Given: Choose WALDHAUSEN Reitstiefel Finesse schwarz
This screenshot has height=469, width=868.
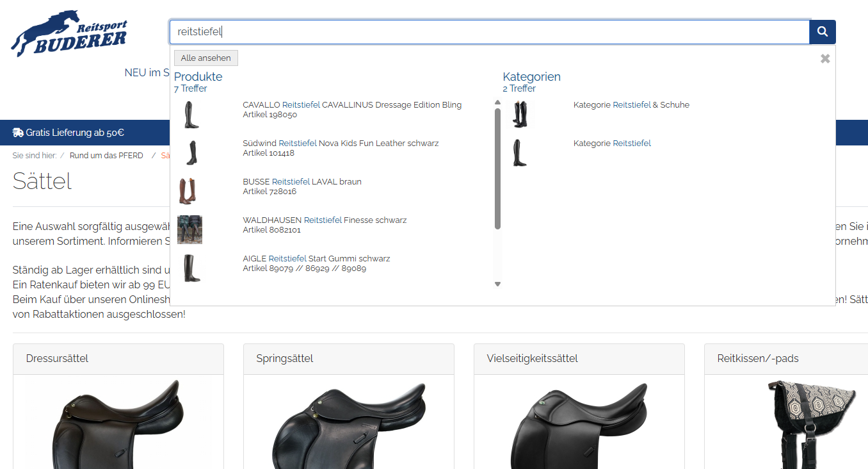Looking at the screenshot, I should point(325,220).
